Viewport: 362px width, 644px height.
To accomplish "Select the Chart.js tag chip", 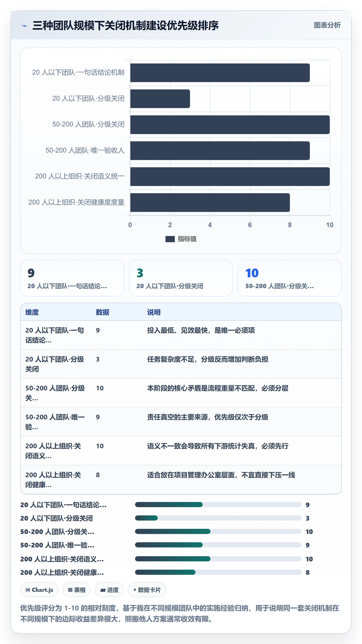I will click(39, 590).
